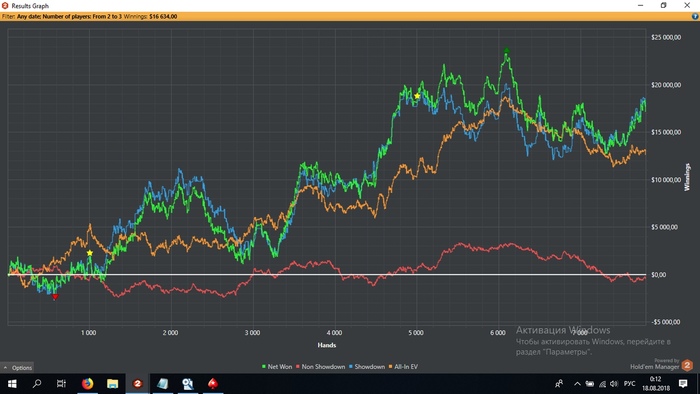The width and height of the screenshot is (700, 394).
Task: Open the PokerStars taskbar icon
Action: pyautogui.click(x=212, y=384)
